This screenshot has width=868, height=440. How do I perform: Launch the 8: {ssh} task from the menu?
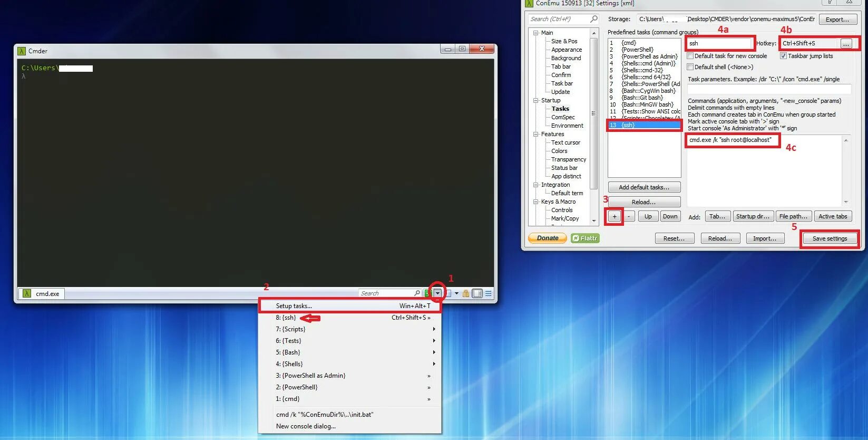350,318
